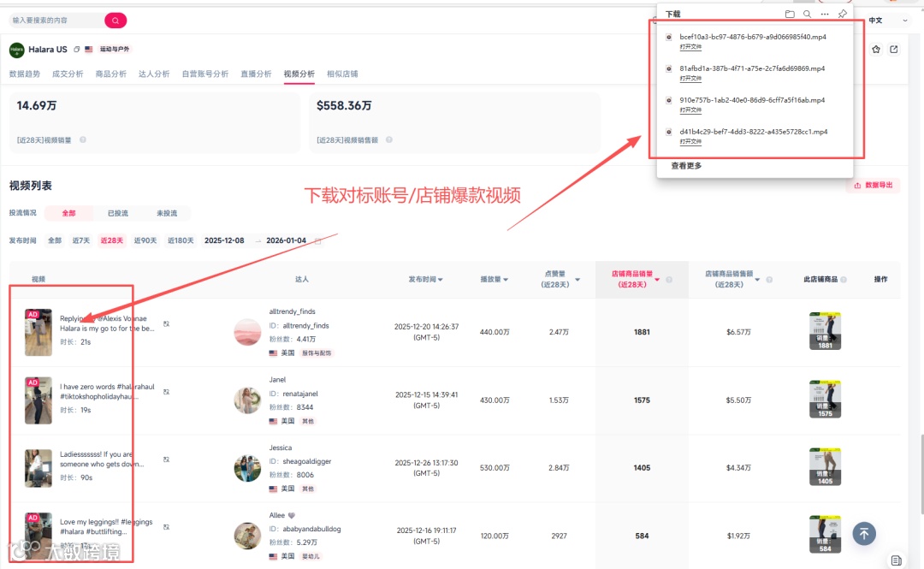Click end date field 2026-01-04
924x569 pixels.
287,240
